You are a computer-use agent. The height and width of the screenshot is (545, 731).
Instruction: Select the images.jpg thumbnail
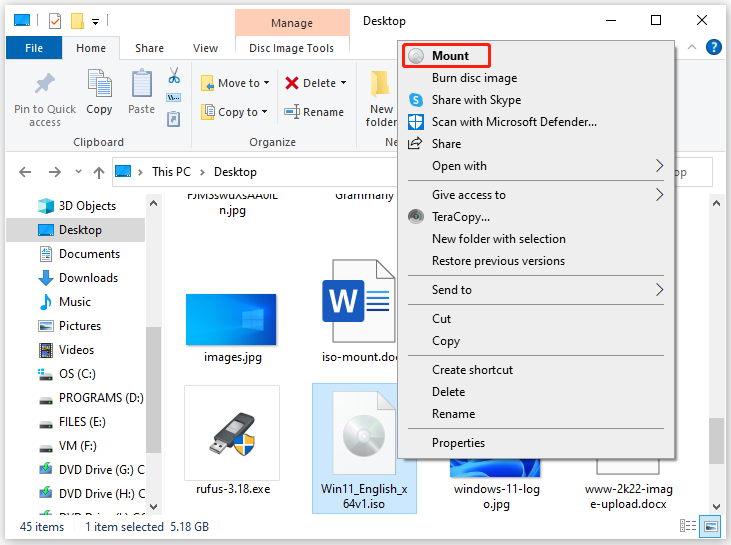pos(232,320)
